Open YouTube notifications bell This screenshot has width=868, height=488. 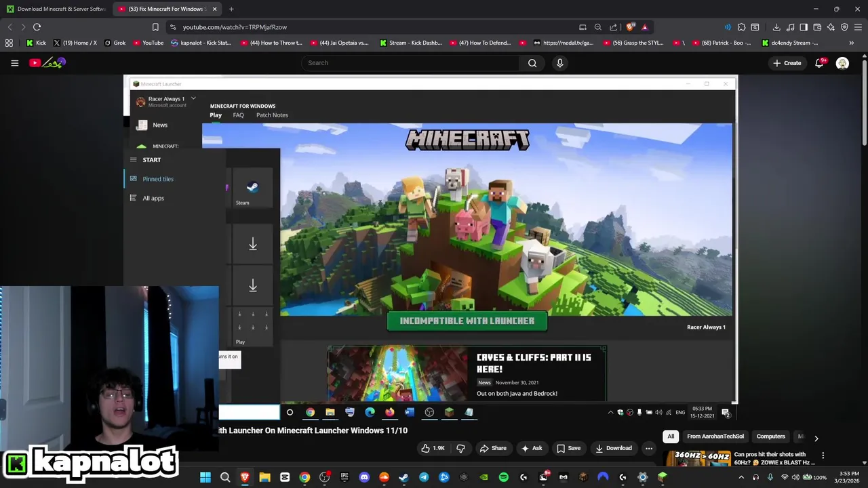819,63
